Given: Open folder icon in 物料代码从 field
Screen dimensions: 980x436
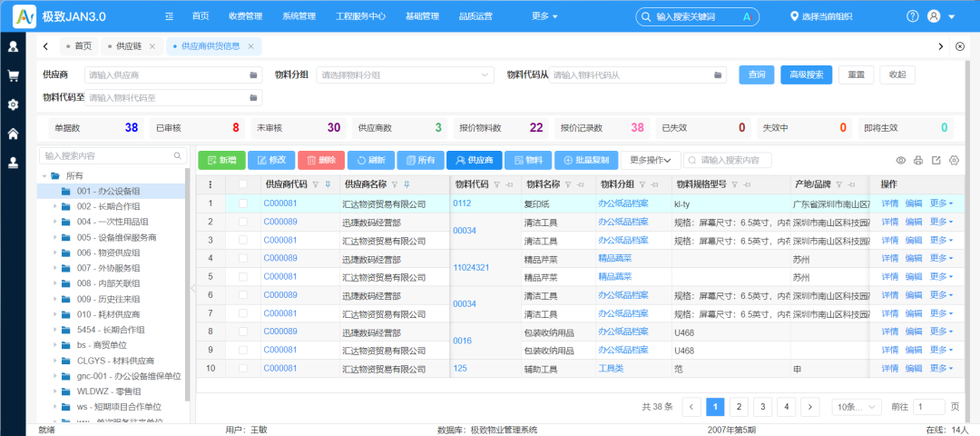Looking at the screenshot, I should (x=718, y=75).
